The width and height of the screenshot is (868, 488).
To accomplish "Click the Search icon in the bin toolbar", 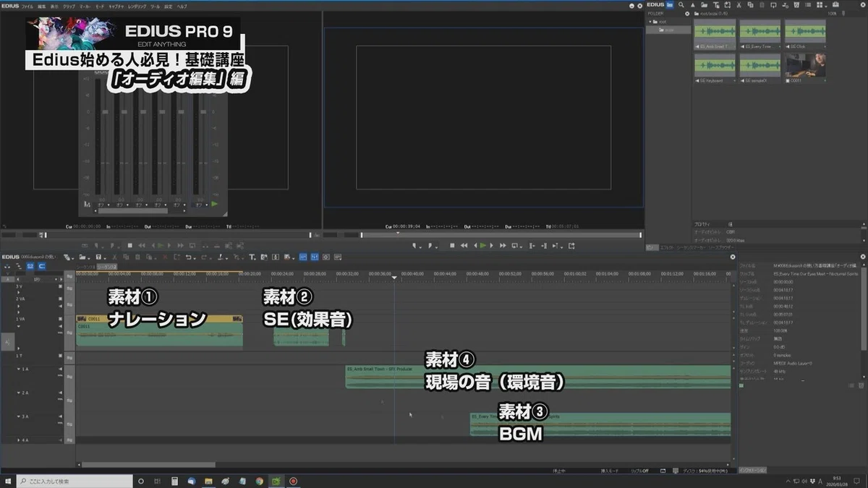I will click(681, 4).
